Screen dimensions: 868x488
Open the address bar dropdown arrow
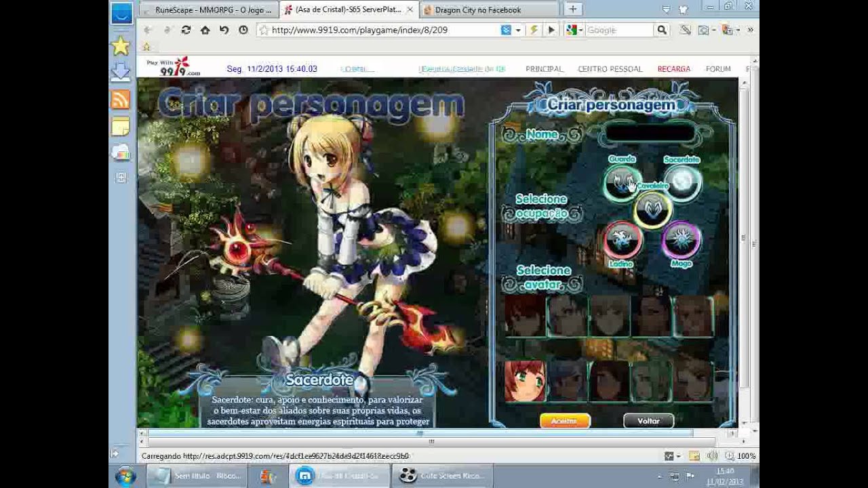pos(518,30)
